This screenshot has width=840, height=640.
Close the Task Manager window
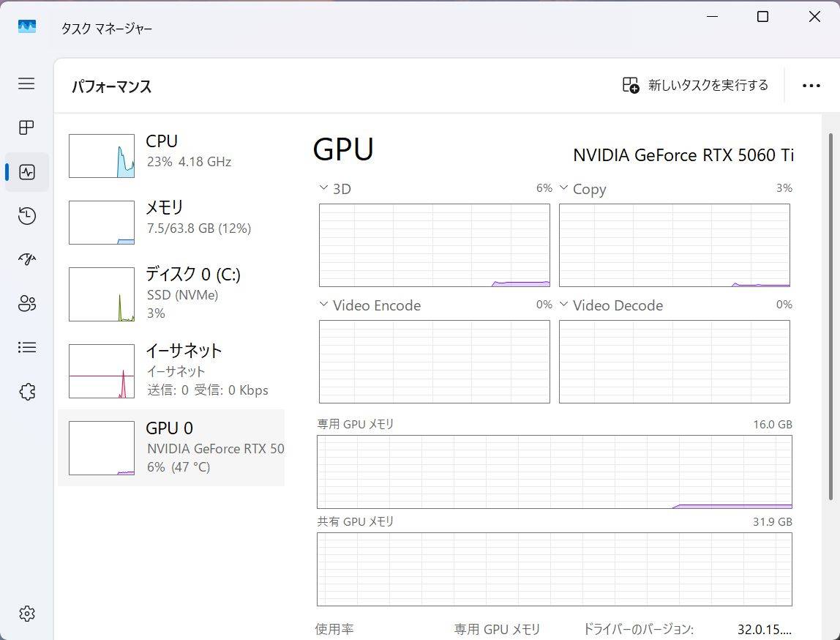[814, 17]
